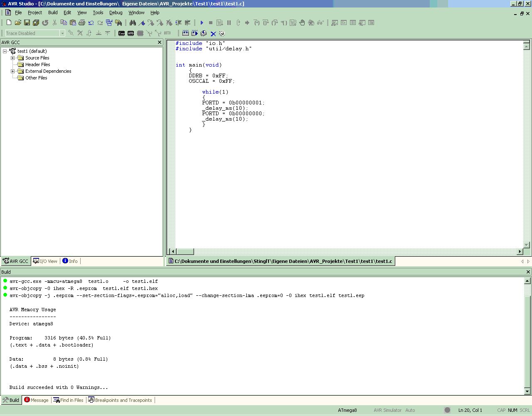Collapse the test1 (default) project node
This screenshot has width=532, height=416.
click(x=5, y=51)
